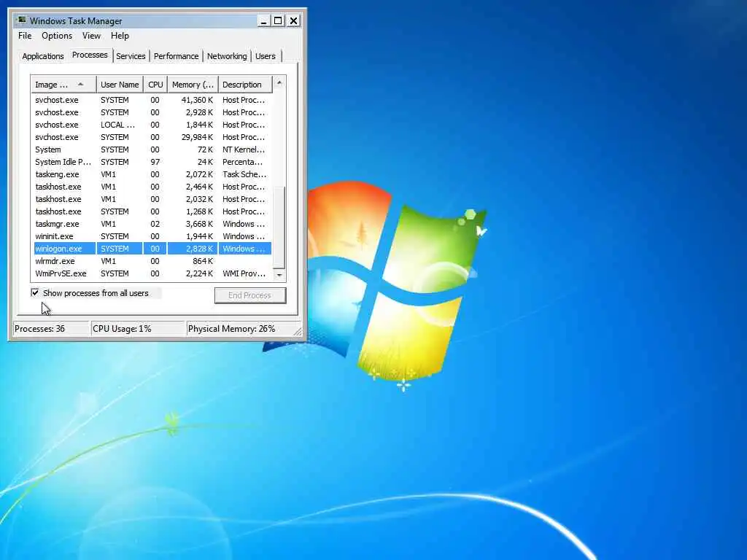Image resolution: width=747 pixels, height=560 pixels.
Task: Click the Task Sche... description cell
Action: [x=244, y=174]
